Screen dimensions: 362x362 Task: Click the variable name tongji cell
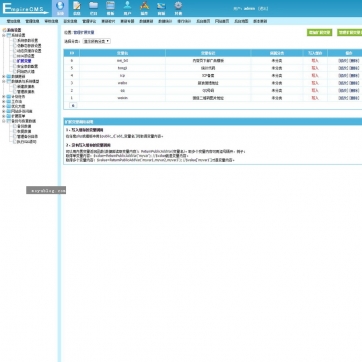(122, 68)
